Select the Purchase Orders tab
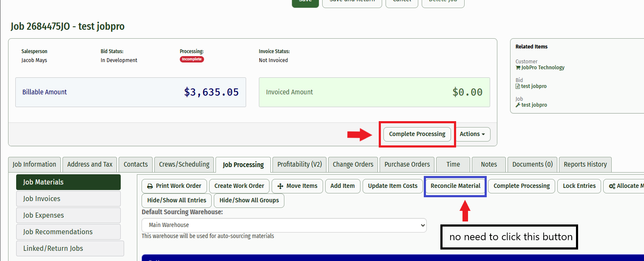 tap(407, 165)
